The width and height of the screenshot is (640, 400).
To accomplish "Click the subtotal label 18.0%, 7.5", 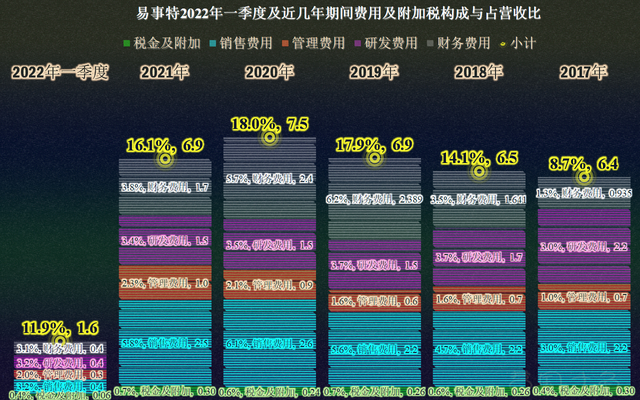I will 269,124.
